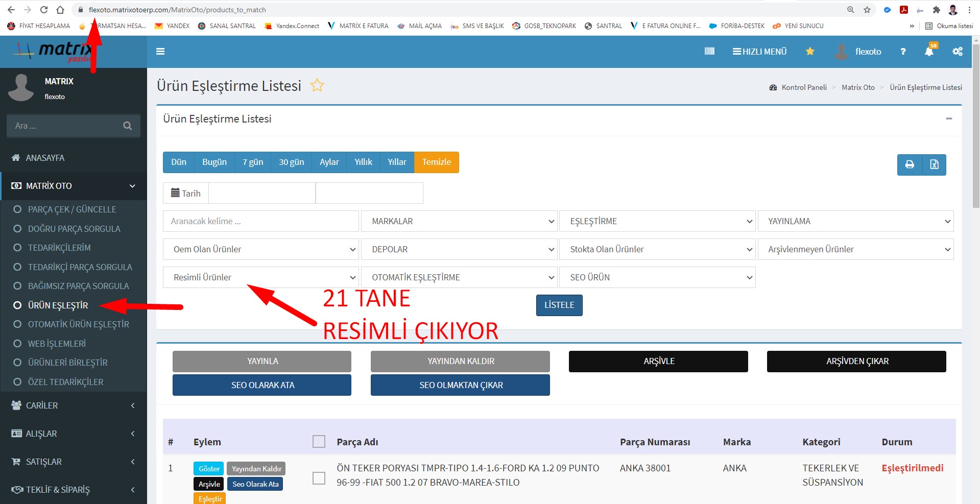The height and width of the screenshot is (504, 980).
Task: Print the list with printer icon
Action: (910, 164)
